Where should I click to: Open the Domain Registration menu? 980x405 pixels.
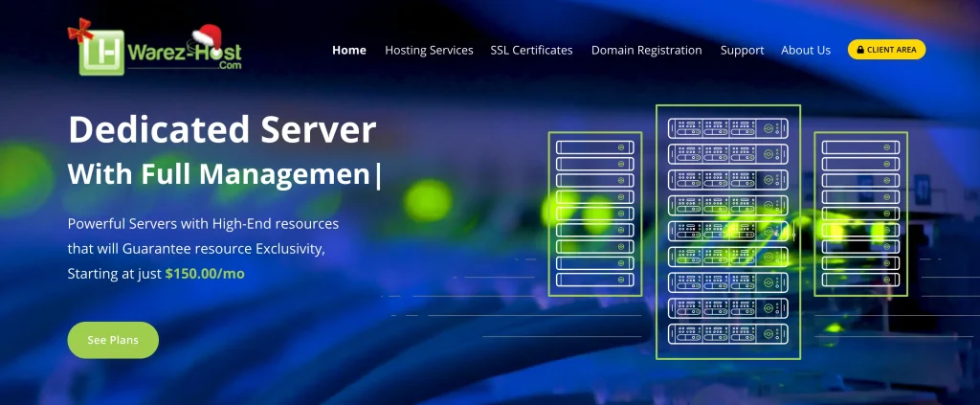click(x=646, y=50)
